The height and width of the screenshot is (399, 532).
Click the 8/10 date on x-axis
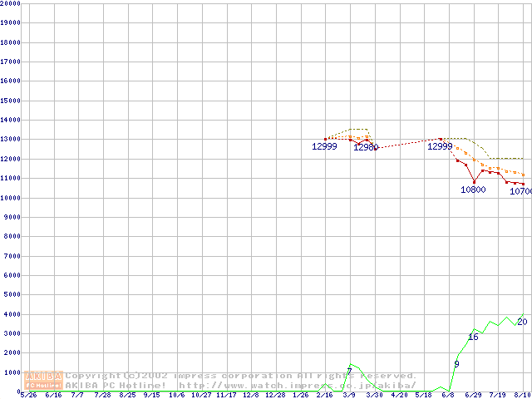(522, 396)
